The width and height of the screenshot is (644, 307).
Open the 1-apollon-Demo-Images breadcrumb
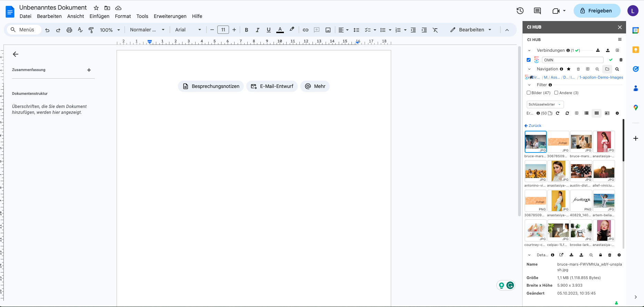coord(601,77)
